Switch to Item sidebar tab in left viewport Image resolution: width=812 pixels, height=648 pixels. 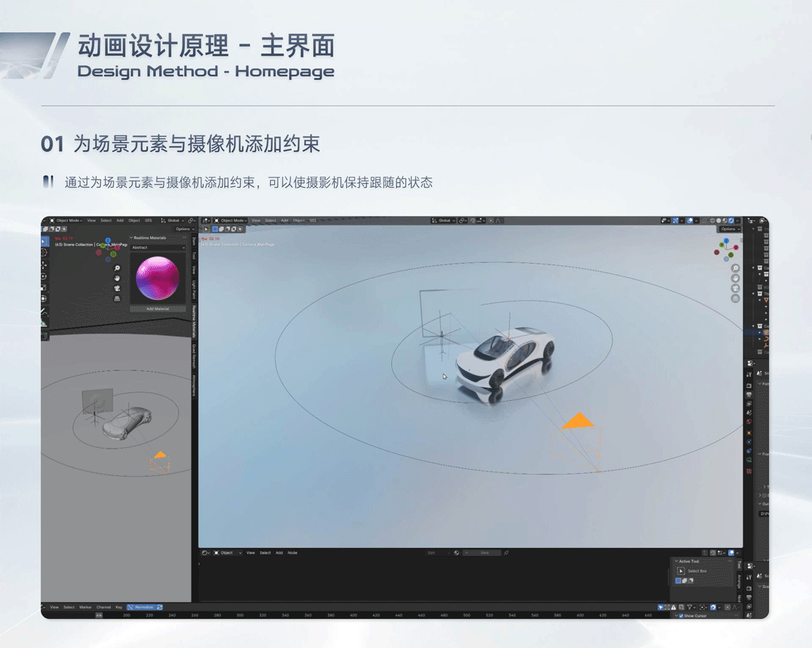(195, 241)
